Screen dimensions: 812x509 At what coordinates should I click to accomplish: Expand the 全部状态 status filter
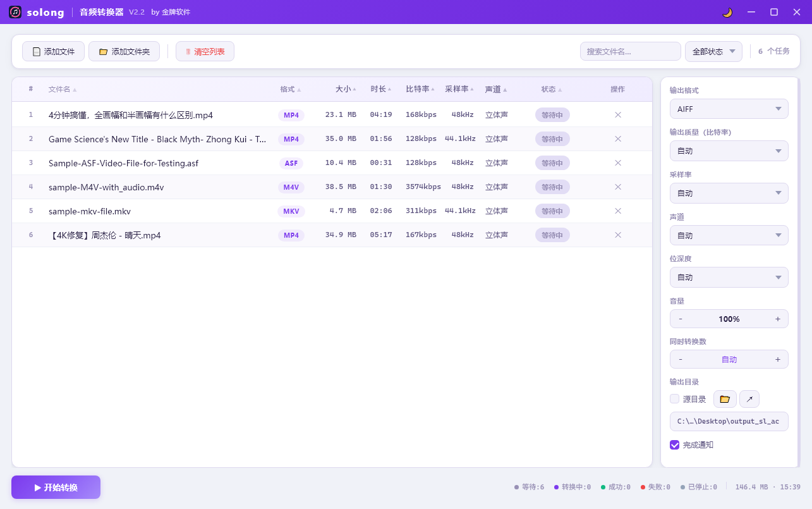713,52
